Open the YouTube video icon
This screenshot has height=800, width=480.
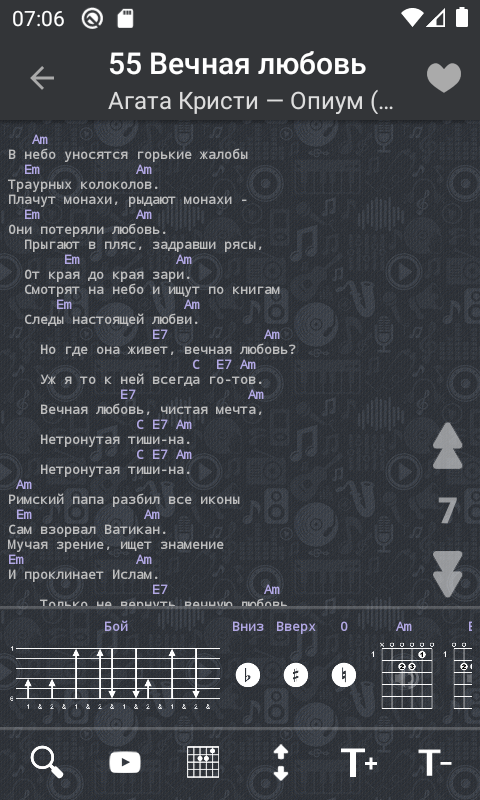coord(125,763)
